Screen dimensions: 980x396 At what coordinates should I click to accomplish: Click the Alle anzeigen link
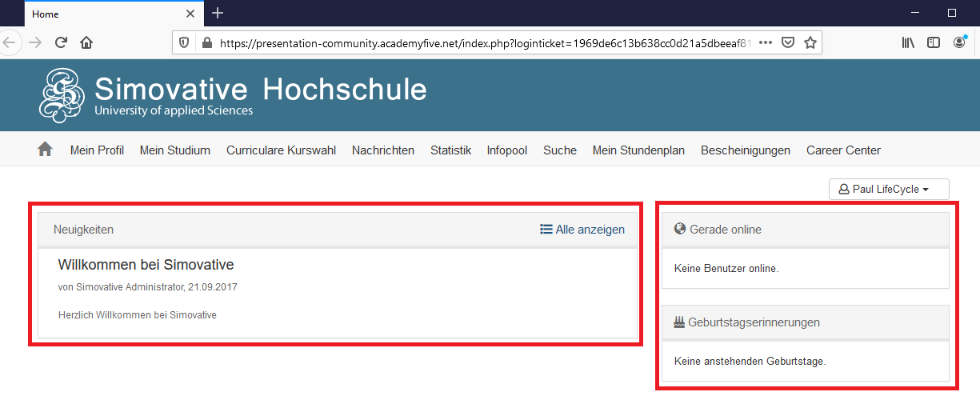582,230
